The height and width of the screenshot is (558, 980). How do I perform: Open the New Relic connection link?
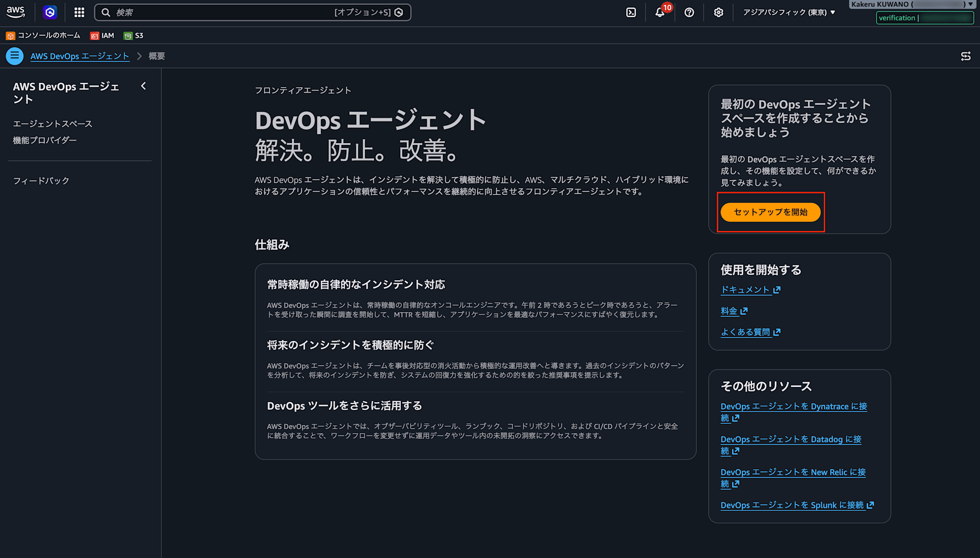coord(793,478)
